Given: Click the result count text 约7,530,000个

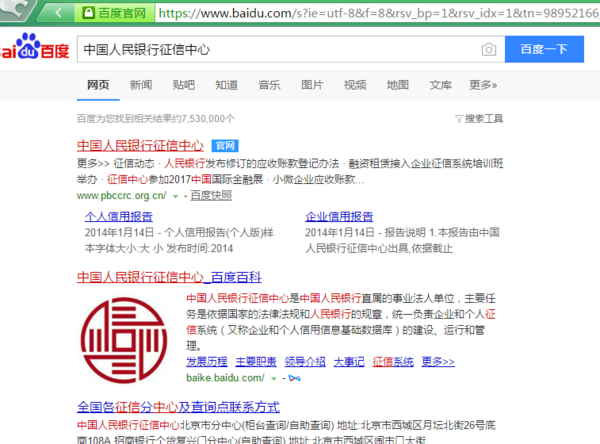Looking at the screenshot, I should [203, 119].
